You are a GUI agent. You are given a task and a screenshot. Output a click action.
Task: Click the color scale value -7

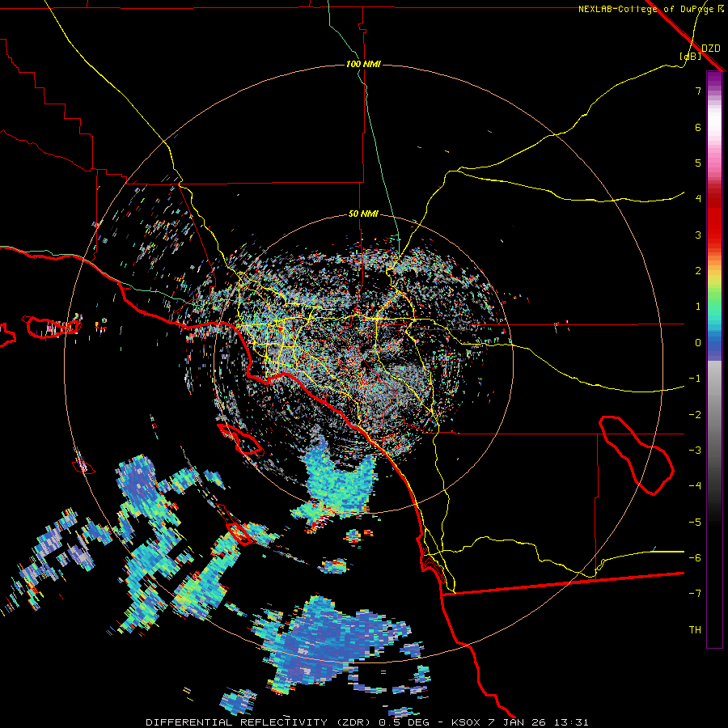coord(695,594)
